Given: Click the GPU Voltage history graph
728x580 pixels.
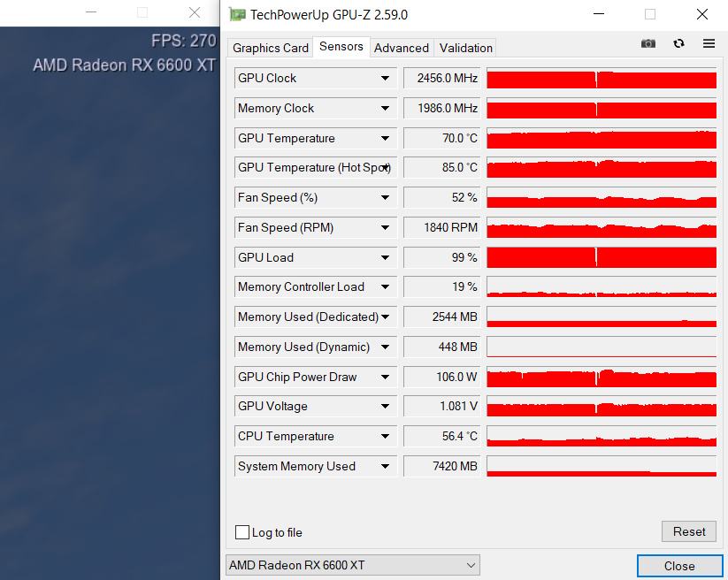Looking at the screenshot, I should coord(602,406).
